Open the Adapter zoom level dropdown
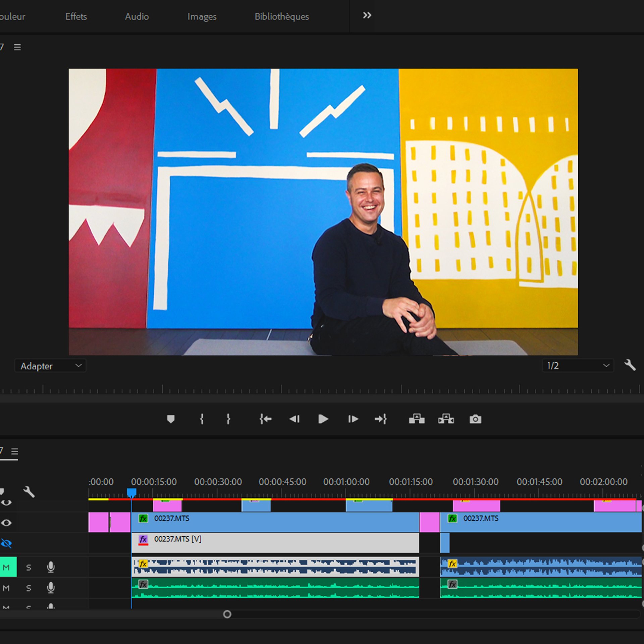 [50, 366]
